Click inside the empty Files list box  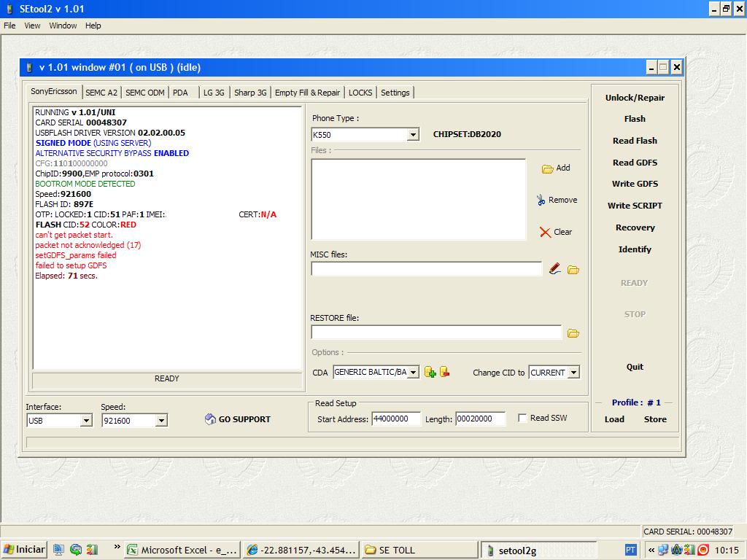tap(419, 200)
